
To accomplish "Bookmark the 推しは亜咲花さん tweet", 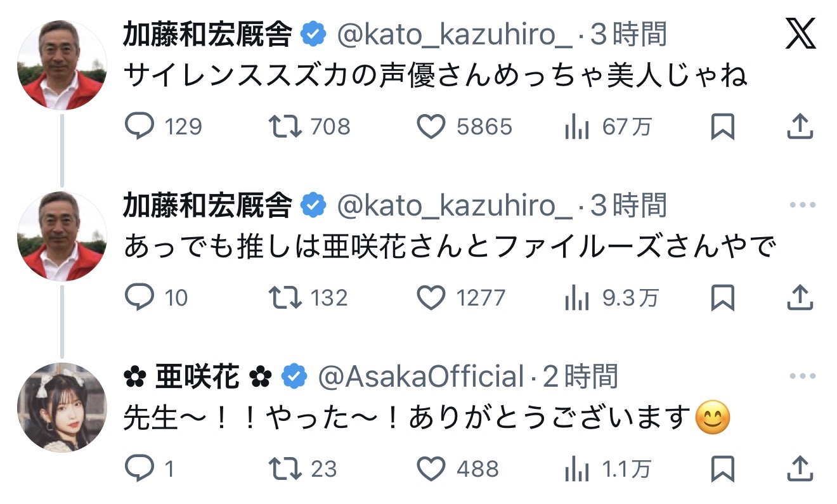I will (722, 297).
